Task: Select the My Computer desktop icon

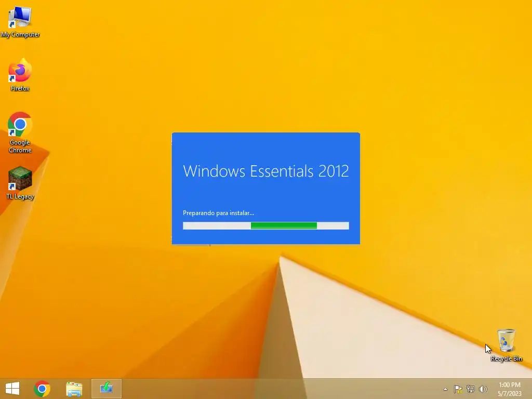Action: [20, 22]
